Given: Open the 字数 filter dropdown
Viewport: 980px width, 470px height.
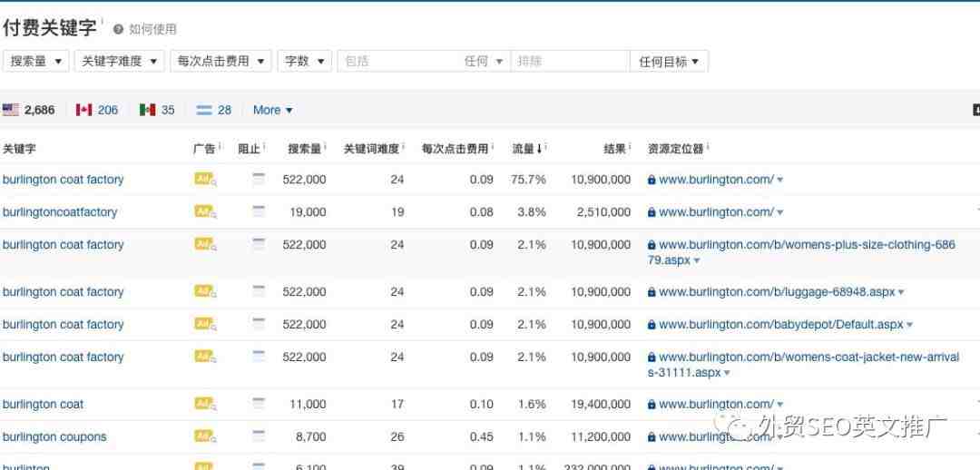Looking at the screenshot, I should (304, 62).
